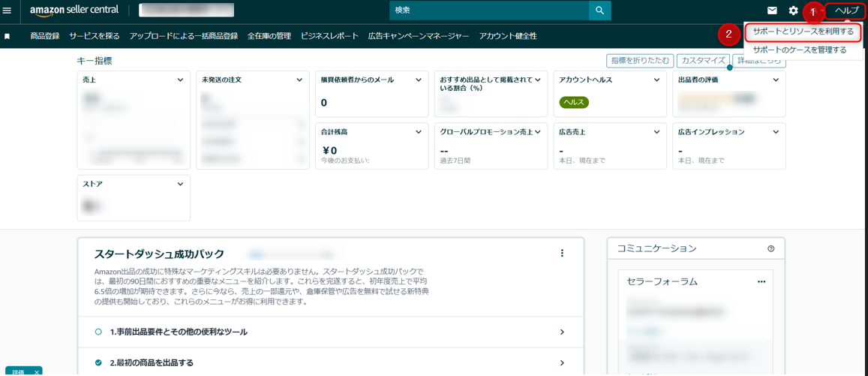Expand the 合計残高 card dropdown
The image size is (868, 376).
tap(419, 132)
